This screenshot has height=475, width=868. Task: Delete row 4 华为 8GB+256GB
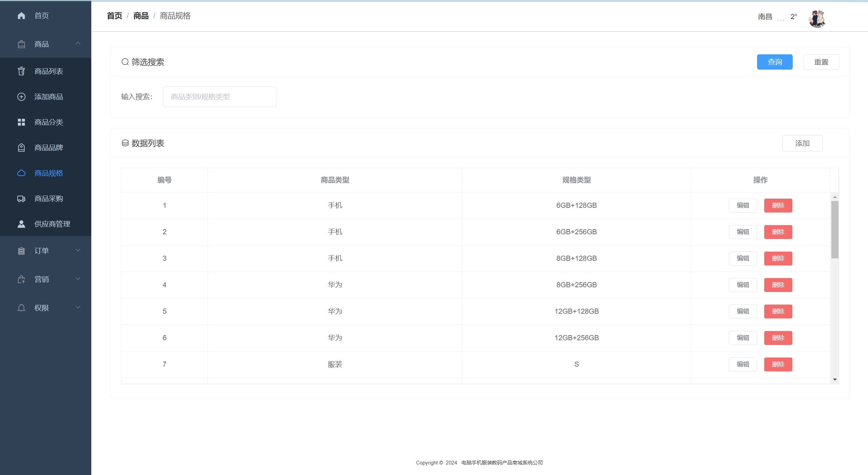coord(778,285)
